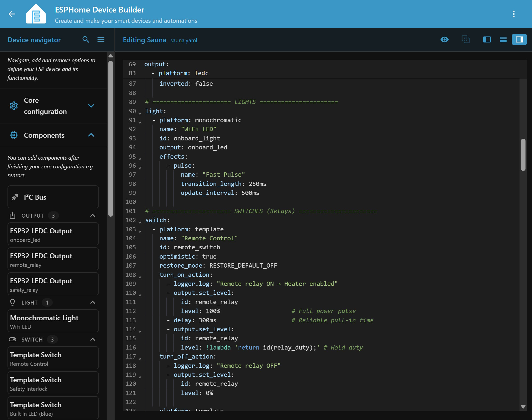Image resolution: width=532 pixels, height=420 pixels.
Task: Fold output.set_level at line 119
Action: click(140, 377)
